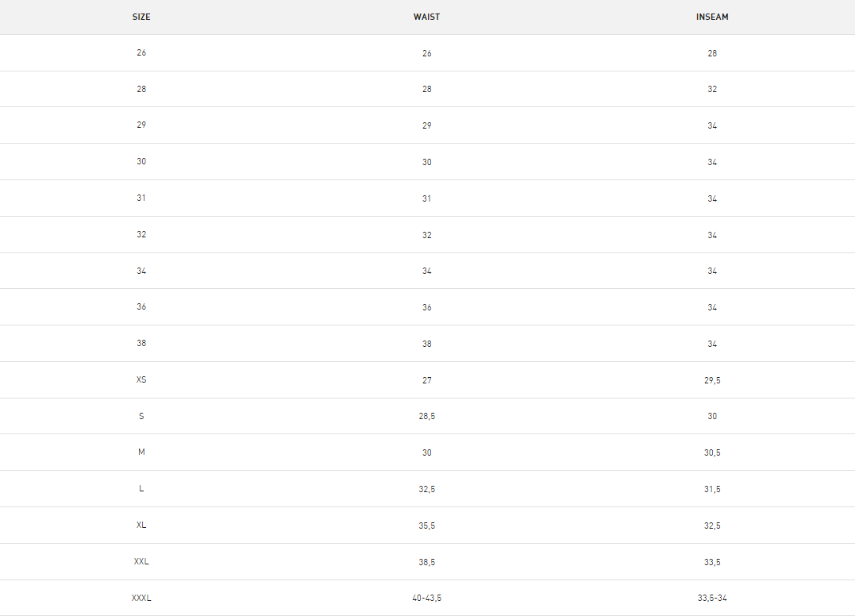The width and height of the screenshot is (855, 616).
Task: Click waist value 40-43,5
Action: (x=426, y=598)
